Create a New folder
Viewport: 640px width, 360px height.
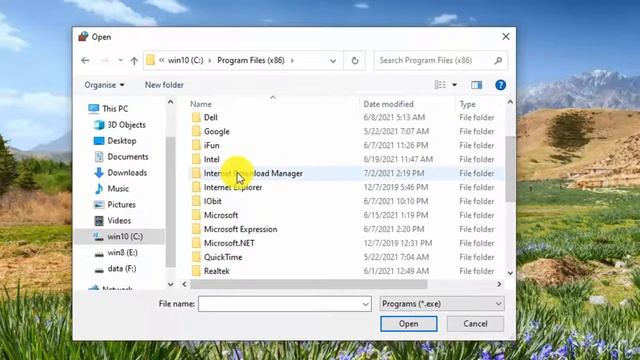pyautogui.click(x=164, y=85)
